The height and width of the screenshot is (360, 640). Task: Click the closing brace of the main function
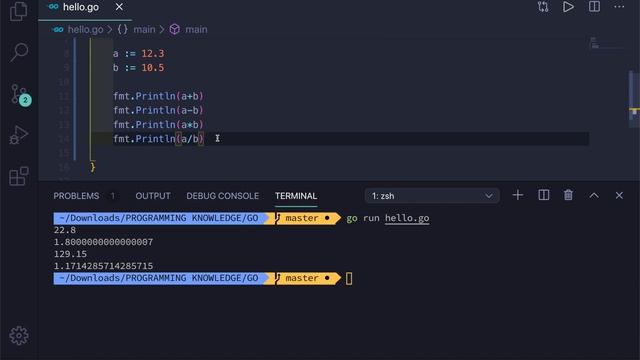(x=93, y=167)
